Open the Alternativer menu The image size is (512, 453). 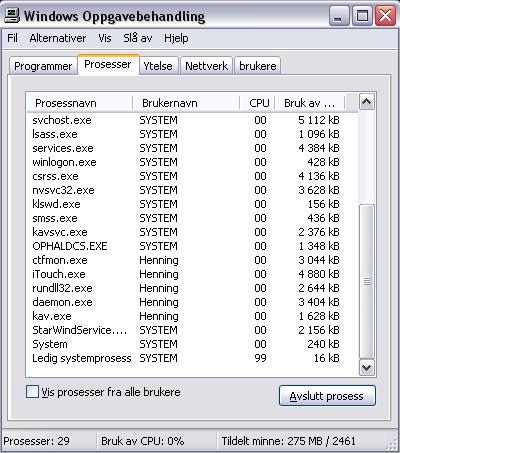pyautogui.click(x=58, y=38)
